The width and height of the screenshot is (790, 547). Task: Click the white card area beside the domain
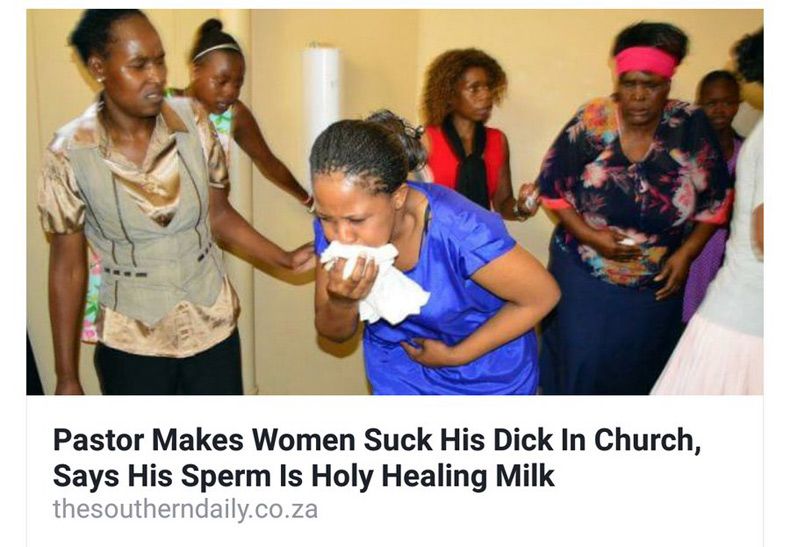pyautogui.click(x=539, y=510)
